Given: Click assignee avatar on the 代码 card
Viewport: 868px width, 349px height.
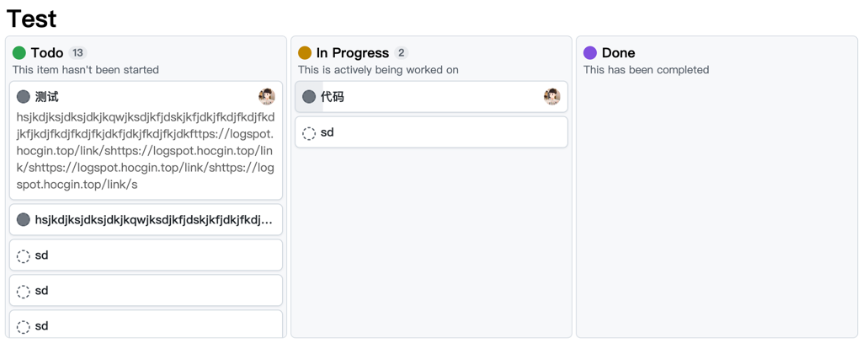Looking at the screenshot, I should pyautogui.click(x=552, y=96).
